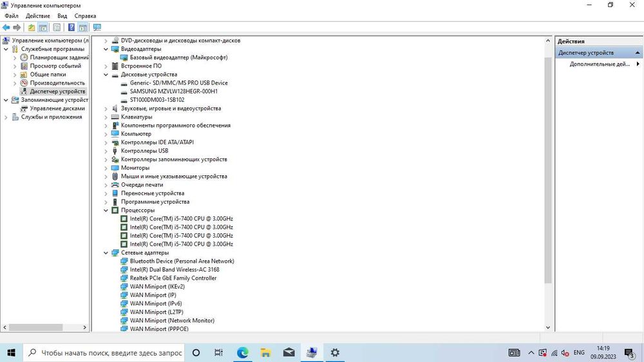
Task: Select WAN Miniport (Network Monitor) adapter
Action: tap(172, 321)
